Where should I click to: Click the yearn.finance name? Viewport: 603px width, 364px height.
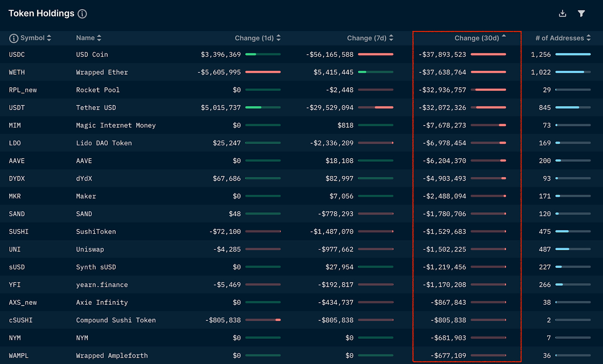102,285
